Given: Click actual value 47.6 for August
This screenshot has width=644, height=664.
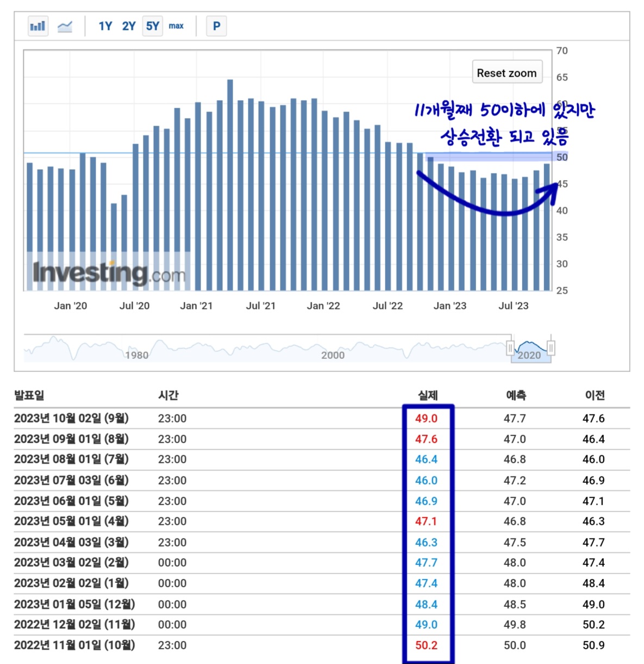Looking at the screenshot, I should pyautogui.click(x=426, y=439).
